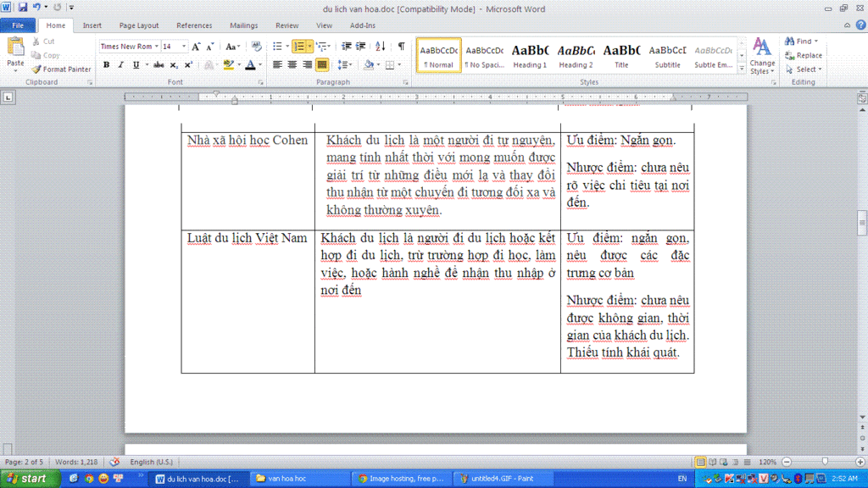The image size is (868, 488).
Task: Click the Sort A-Z icon
Action: 381,47
